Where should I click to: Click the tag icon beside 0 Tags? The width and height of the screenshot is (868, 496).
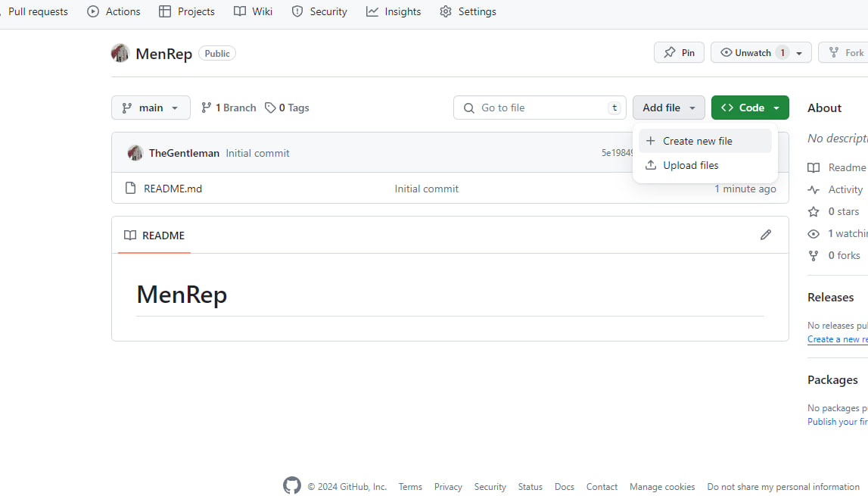[270, 108]
